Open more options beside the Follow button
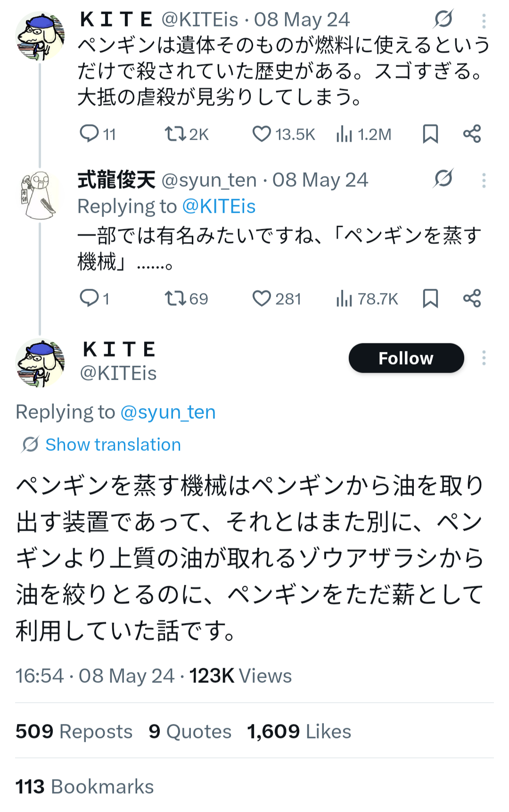The height and width of the screenshot is (812, 509). [484, 358]
